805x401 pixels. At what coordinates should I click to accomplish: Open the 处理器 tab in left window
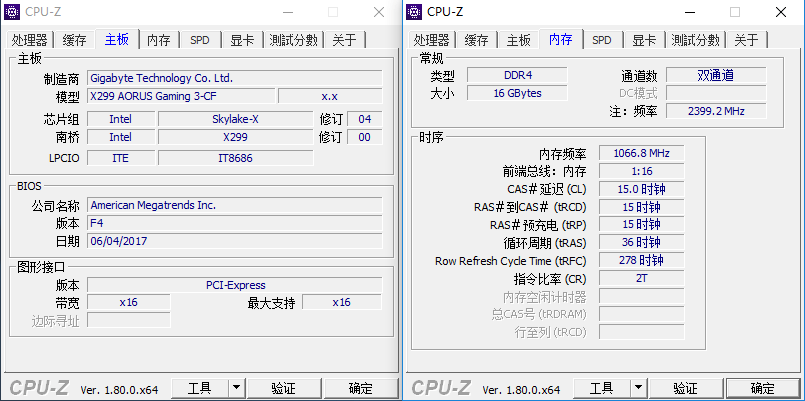point(30,40)
